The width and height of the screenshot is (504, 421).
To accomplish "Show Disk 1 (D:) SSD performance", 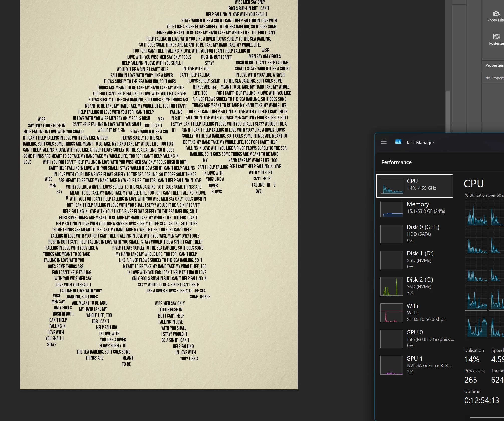I will pos(420,260).
